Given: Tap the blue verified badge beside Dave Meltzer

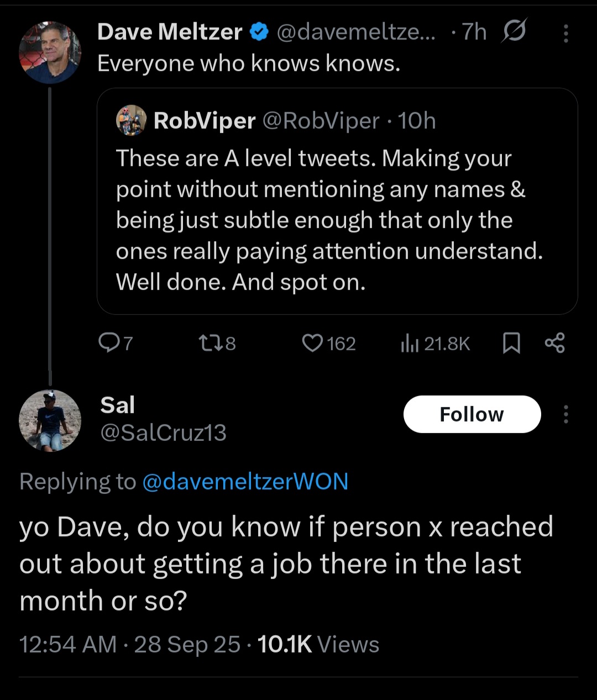Looking at the screenshot, I should click(x=259, y=33).
